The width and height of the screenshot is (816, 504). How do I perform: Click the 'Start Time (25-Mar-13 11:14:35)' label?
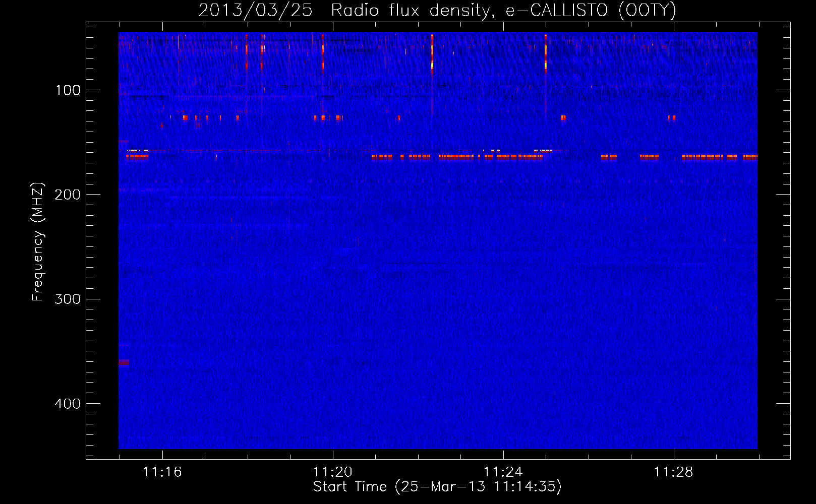click(437, 487)
